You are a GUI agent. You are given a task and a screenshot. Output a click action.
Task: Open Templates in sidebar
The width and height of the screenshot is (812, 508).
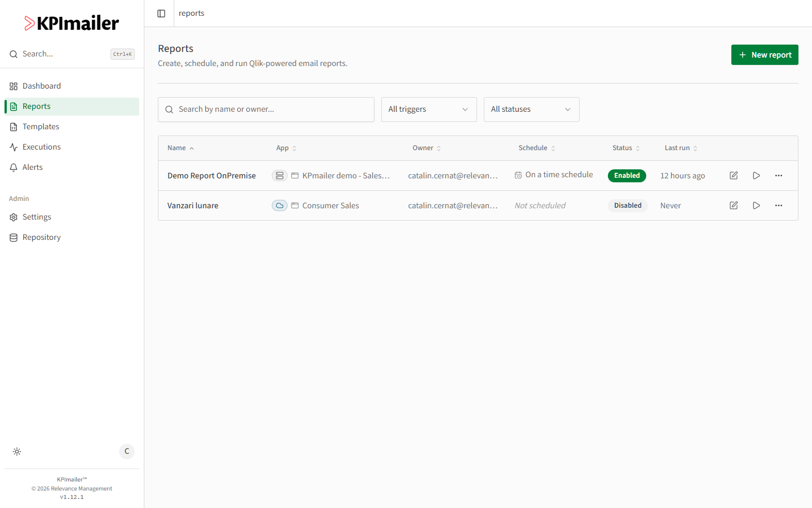pos(72,126)
